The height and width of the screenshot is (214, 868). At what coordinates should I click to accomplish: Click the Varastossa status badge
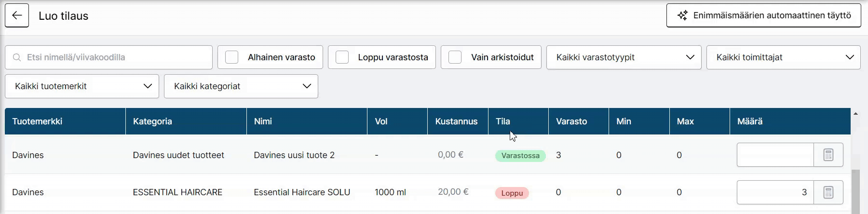point(520,156)
